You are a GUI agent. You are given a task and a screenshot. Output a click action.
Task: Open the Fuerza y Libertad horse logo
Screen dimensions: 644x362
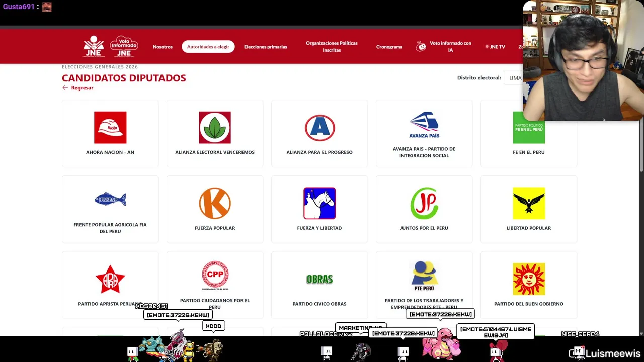[319, 203]
